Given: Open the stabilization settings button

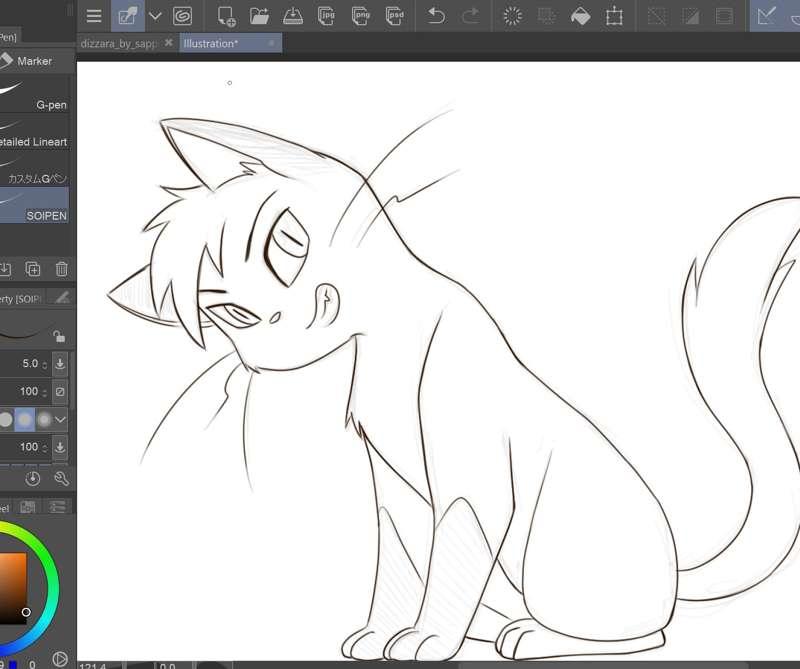Looking at the screenshot, I should coord(60,447).
